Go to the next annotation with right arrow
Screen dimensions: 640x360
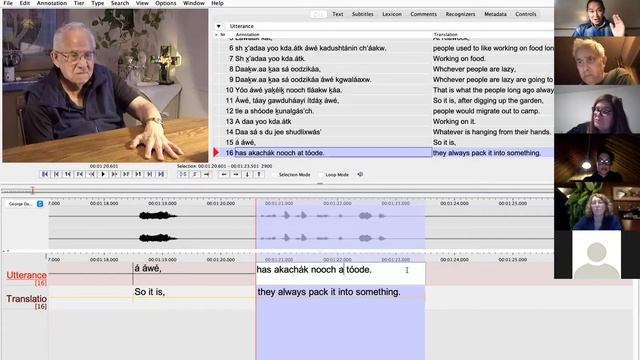[236, 174]
